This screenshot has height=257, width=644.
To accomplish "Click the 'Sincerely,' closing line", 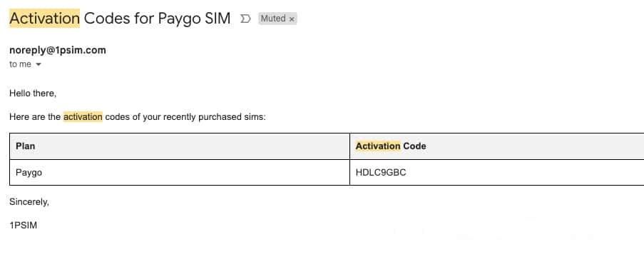I will click(x=29, y=202).
